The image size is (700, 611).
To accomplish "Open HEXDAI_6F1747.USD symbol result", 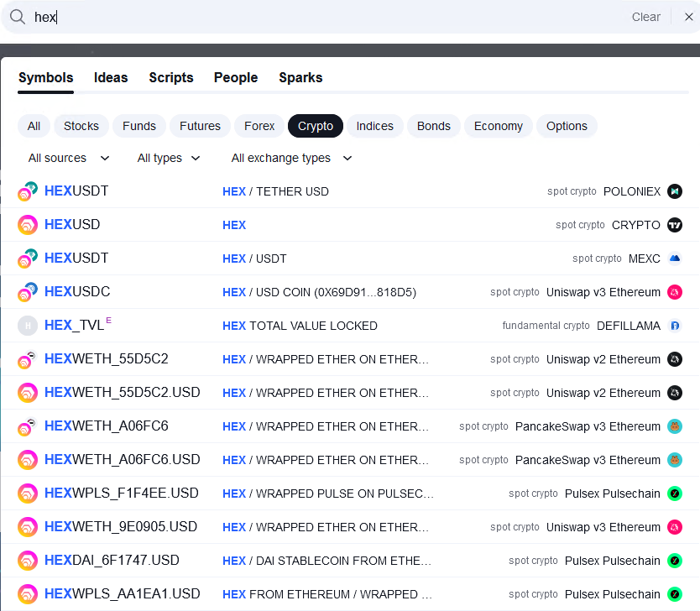I will (x=350, y=561).
